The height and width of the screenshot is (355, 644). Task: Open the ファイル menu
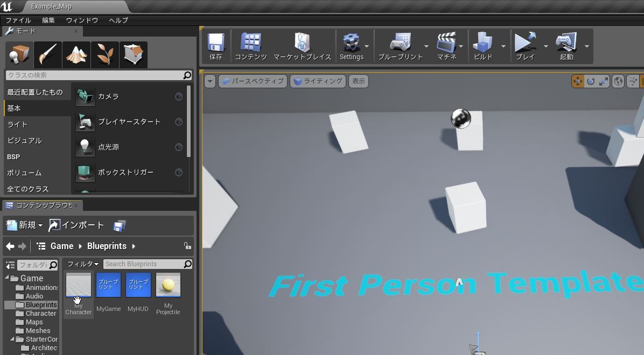point(18,20)
